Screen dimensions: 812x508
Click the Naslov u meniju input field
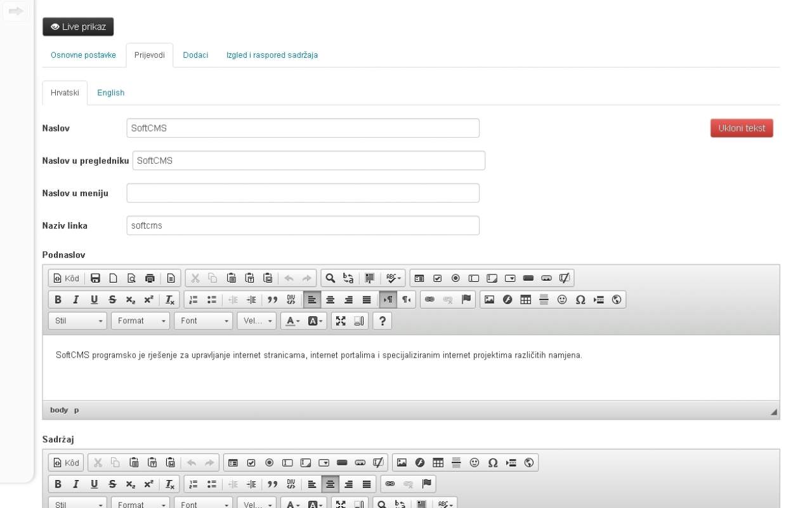pyautogui.click(x=303, y=193)
